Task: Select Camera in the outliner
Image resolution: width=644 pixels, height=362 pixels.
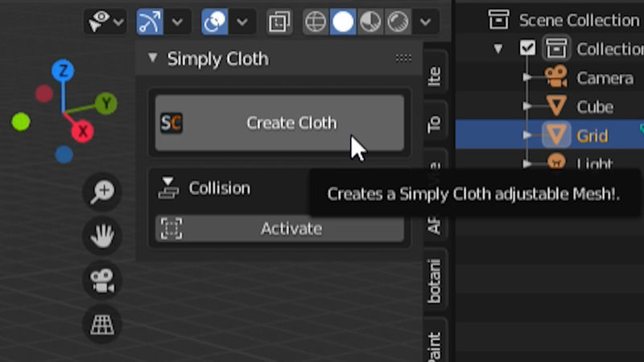Action: [605, 78]
